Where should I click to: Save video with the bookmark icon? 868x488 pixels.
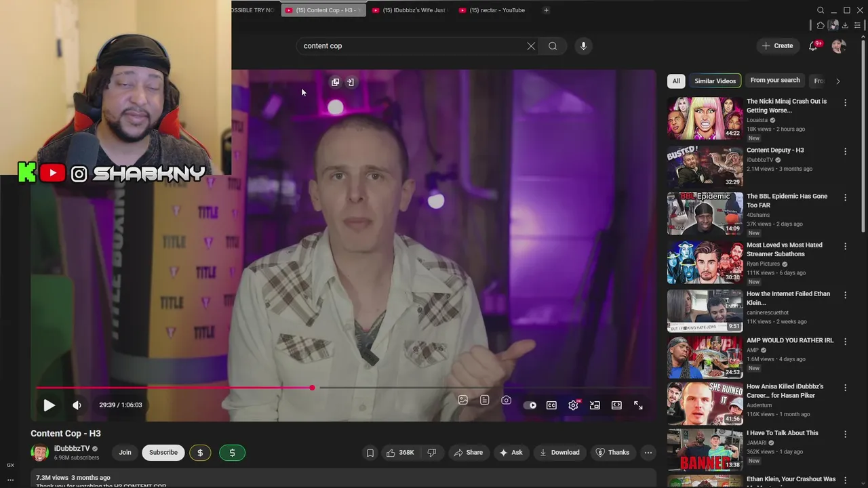click(x=370, y=453)
